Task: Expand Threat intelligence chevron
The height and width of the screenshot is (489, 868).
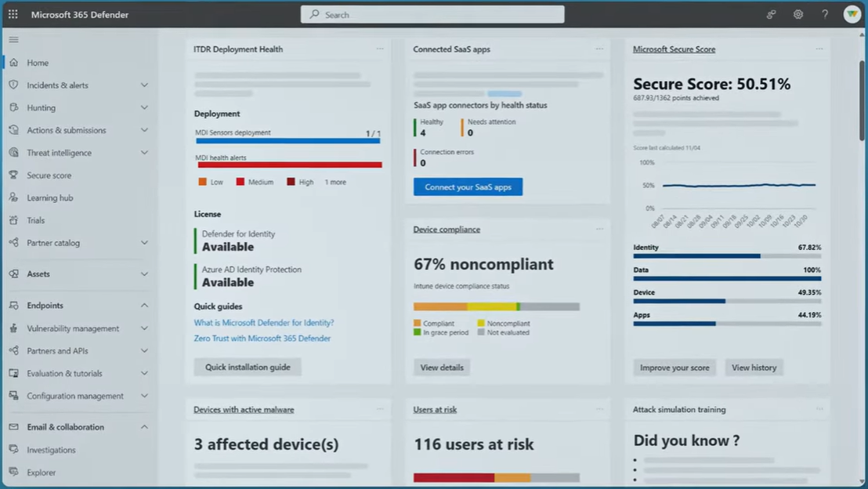Action: point(144,153)
